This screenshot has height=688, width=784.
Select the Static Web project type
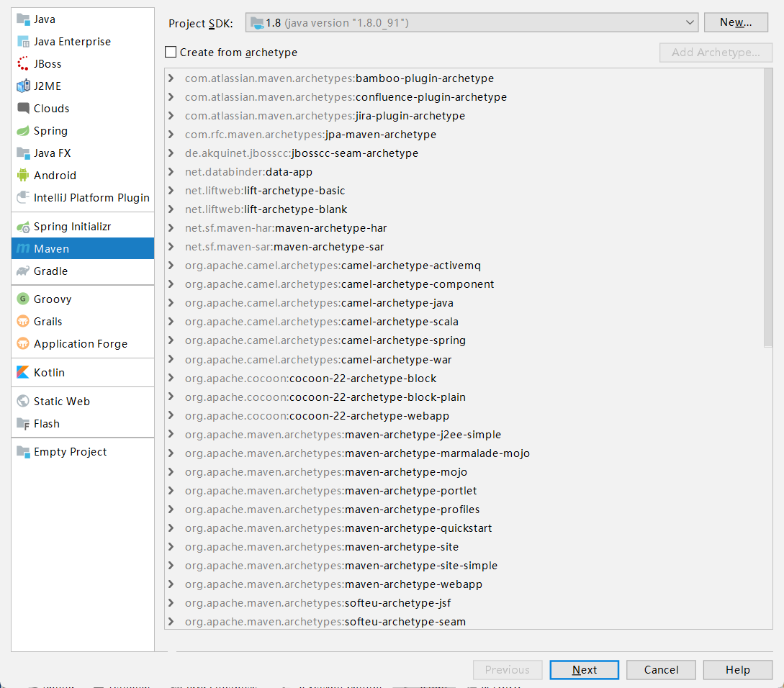(x=61, y=402)
